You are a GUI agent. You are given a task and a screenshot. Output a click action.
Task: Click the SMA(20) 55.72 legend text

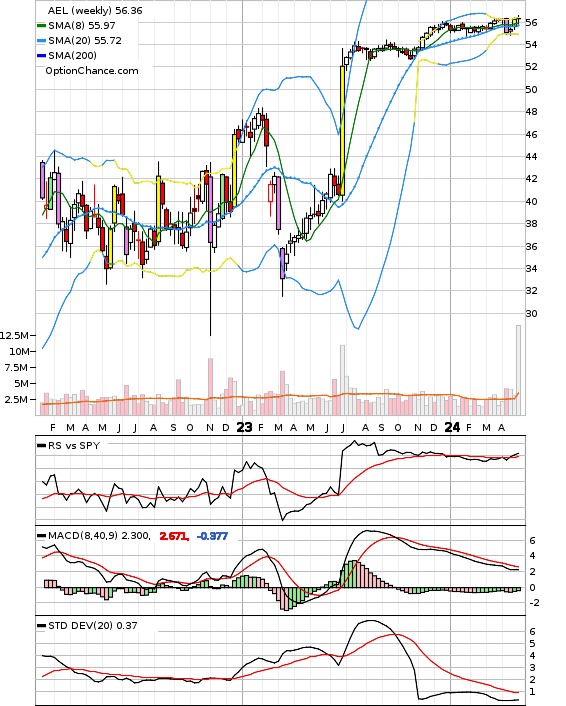tap(85, 41)
